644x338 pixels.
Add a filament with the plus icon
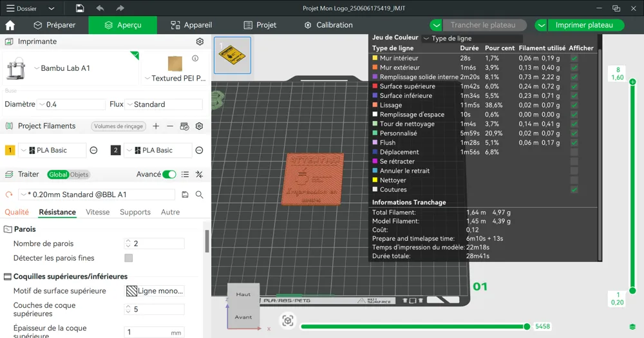156,126
